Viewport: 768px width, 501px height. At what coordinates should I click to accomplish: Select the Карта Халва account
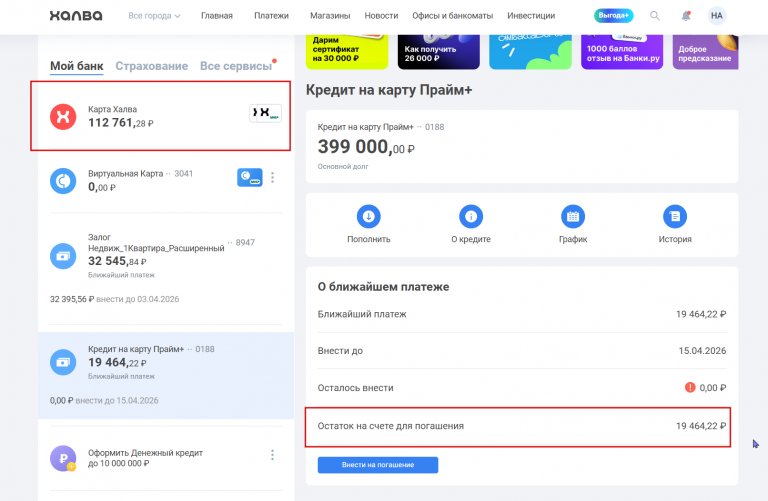pos(160,116)
